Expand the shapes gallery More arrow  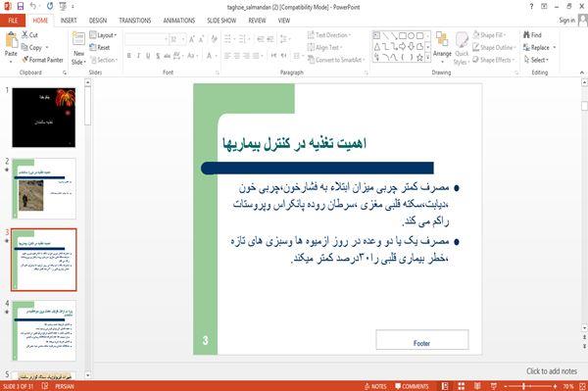(x=427, y=58)
